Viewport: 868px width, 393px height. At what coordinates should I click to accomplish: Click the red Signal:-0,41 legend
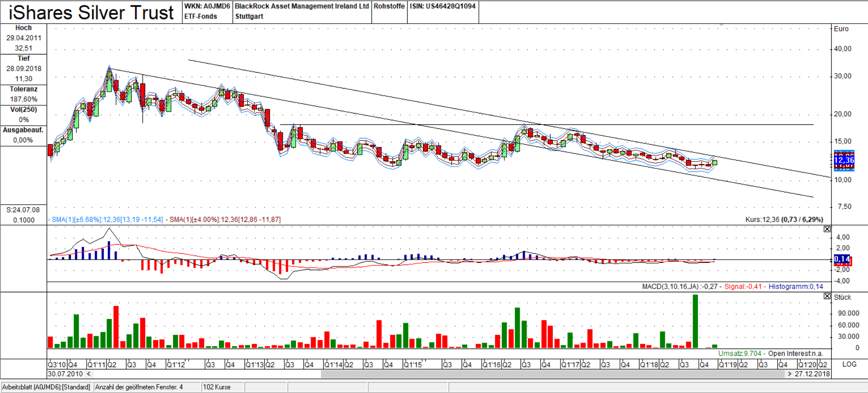click(x=743, y=286)
